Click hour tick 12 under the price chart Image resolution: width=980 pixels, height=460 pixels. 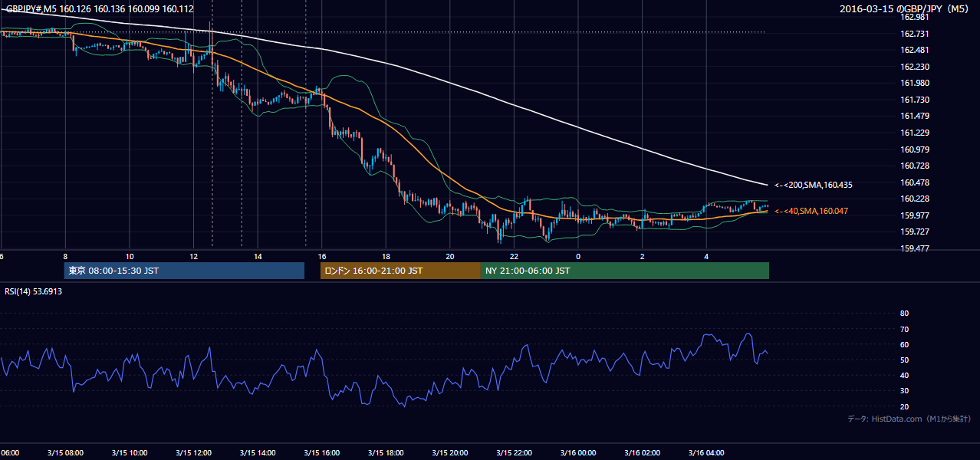tap(193, 256)
